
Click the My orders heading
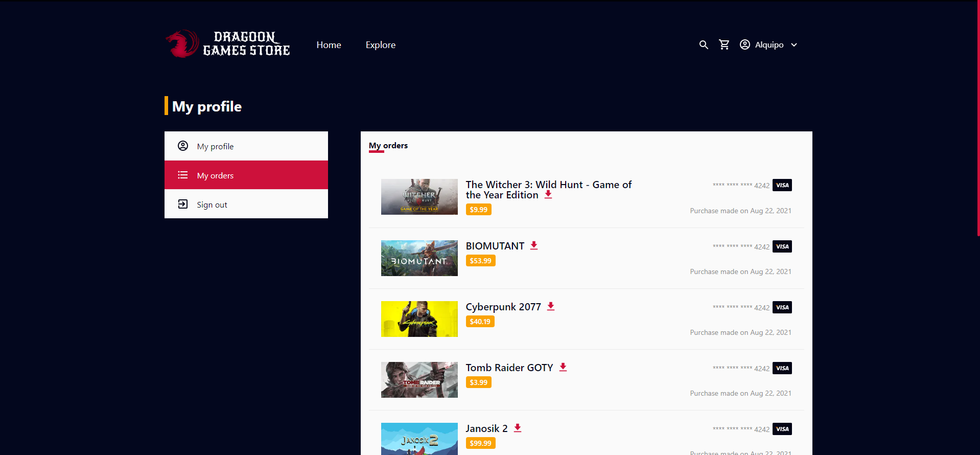point(388,146)
